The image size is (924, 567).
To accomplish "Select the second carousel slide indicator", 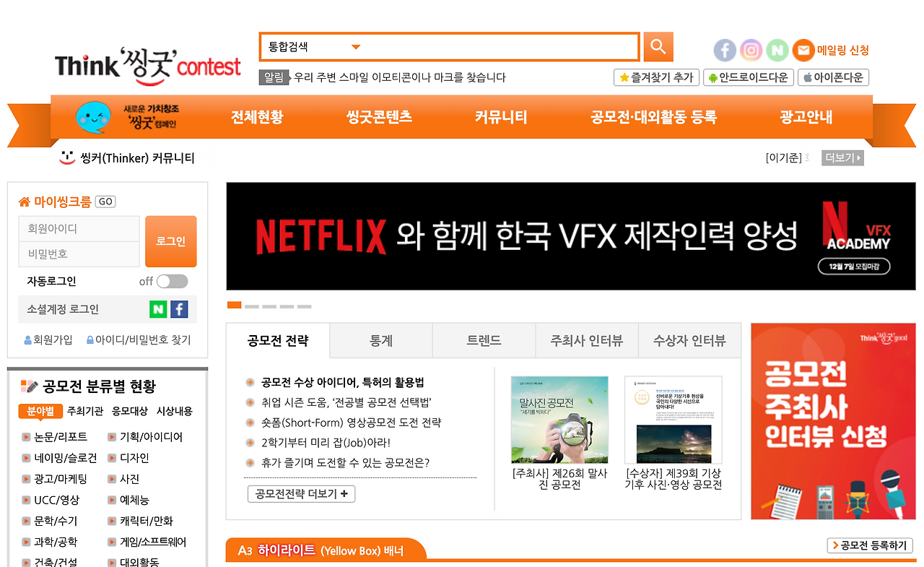I will (x=252, y=306).
